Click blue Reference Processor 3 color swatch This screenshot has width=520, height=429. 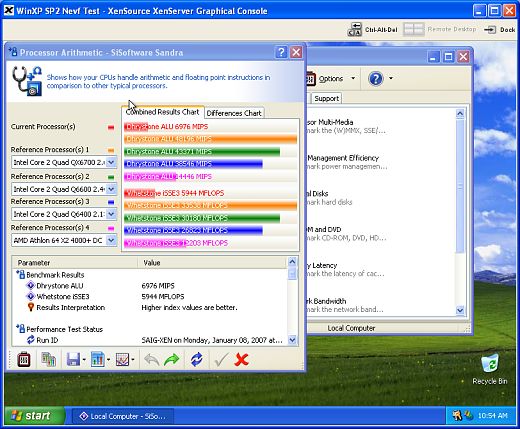[x=111, y=202]
